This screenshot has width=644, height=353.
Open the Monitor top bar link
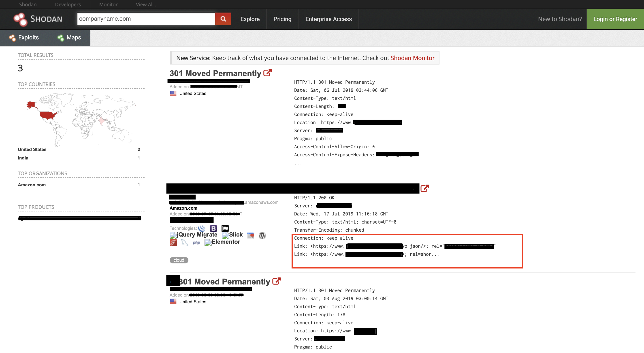108,4
